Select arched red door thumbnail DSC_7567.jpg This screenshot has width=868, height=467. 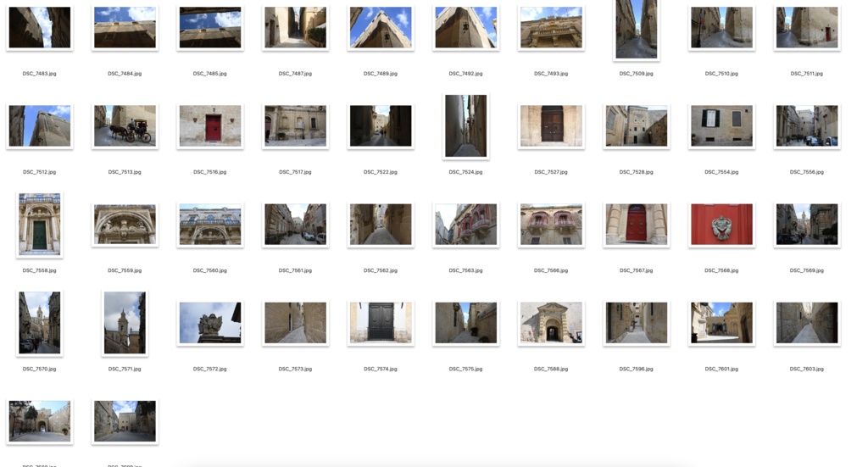[x=636, y=224]
